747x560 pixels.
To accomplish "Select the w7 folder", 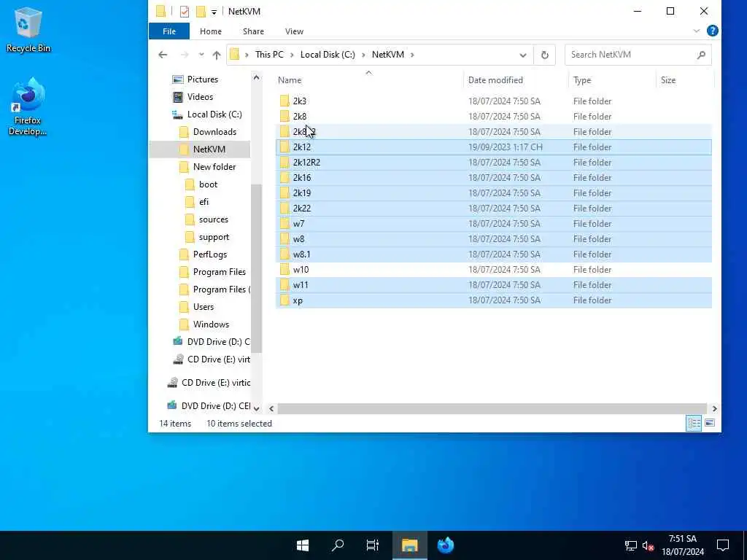I will 494,223.
